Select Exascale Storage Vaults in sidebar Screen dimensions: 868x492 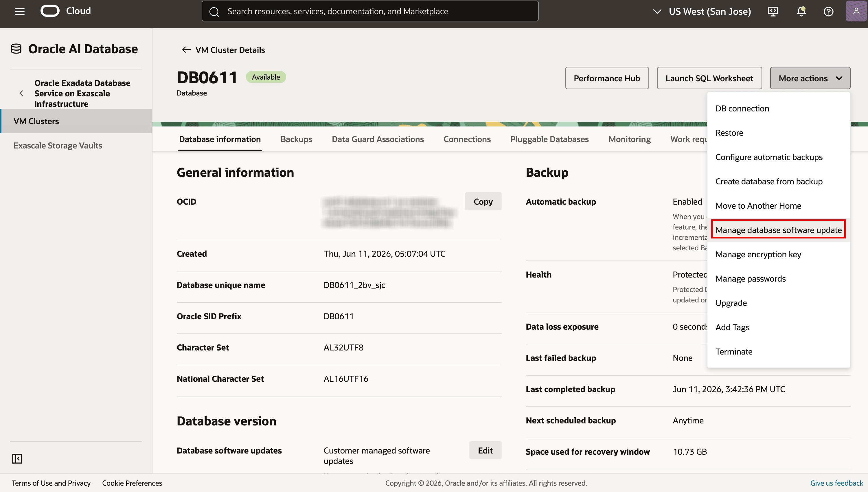click(x=58, y=145)
